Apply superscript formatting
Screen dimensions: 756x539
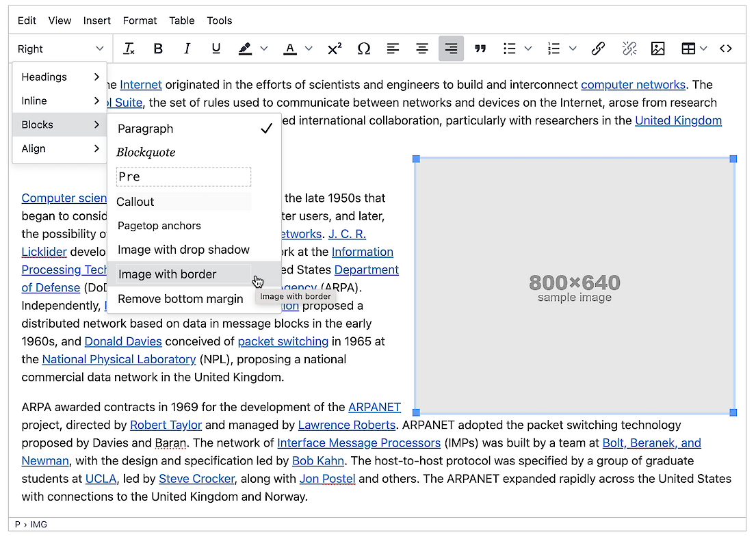[x=335, y=49]
